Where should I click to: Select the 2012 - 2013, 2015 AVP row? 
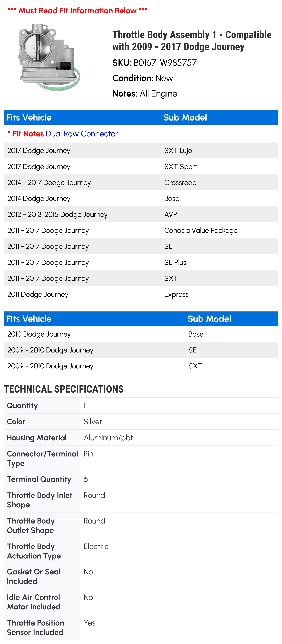(x=141, y=214)
